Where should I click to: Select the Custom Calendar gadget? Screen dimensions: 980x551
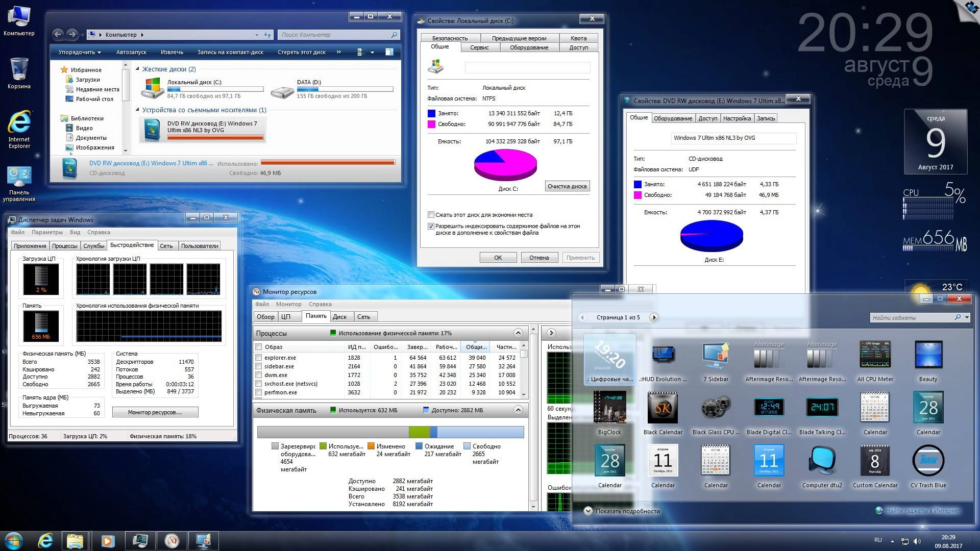pos(875,465)
